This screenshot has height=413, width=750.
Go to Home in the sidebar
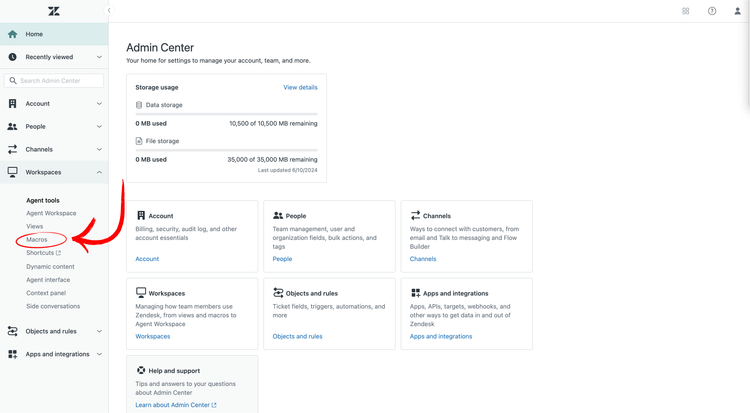tap(54, 34)
